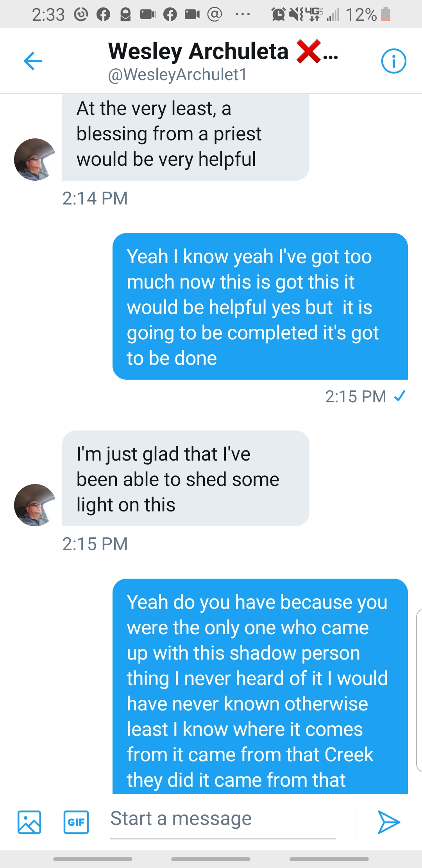
Task: Tap the @WesleyArchulet1 handle
Action: (x=177, y=75)
